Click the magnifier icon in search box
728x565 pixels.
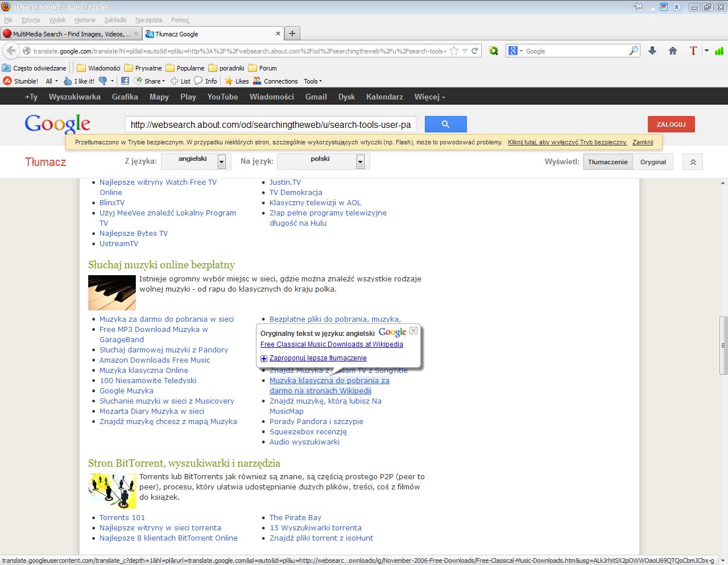coord(634,51)
